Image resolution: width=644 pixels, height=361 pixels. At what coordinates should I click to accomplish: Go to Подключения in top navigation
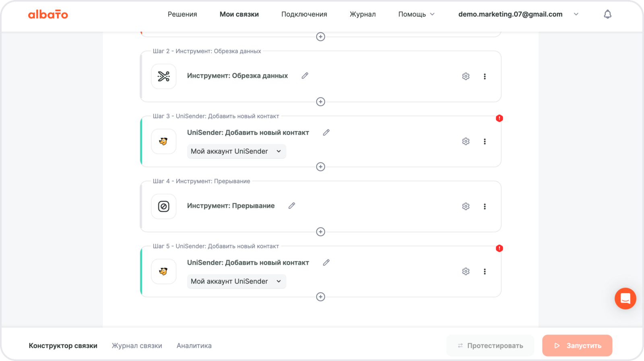click(x=304, y=15)
